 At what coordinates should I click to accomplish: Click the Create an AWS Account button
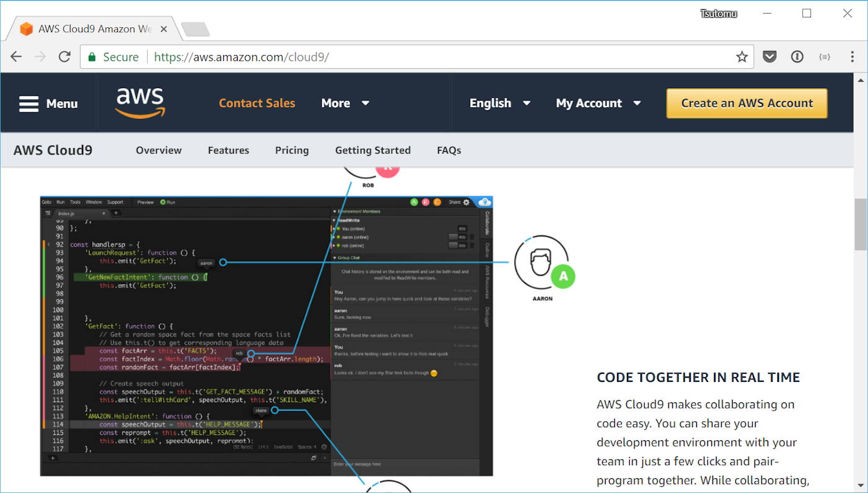[x=746, y=104]
